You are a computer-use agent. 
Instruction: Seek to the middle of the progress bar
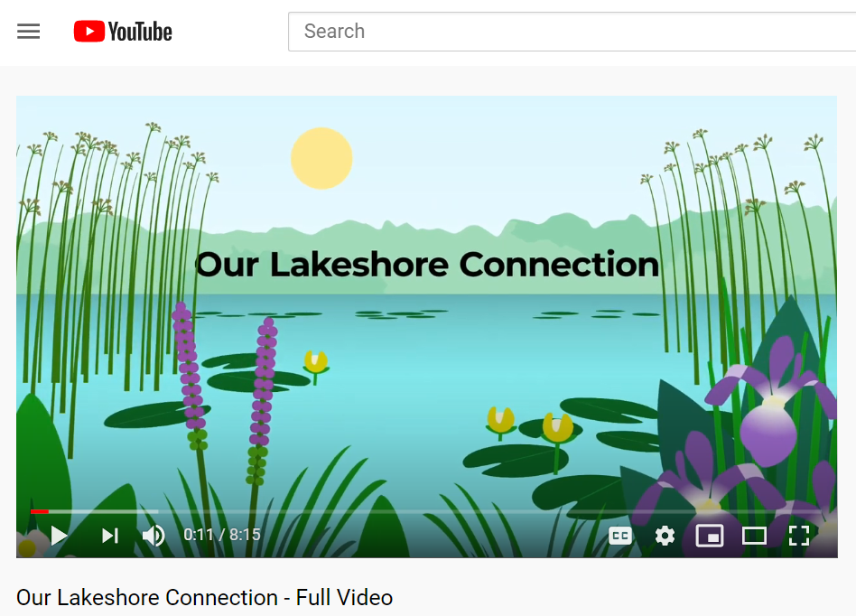[427, 512]
